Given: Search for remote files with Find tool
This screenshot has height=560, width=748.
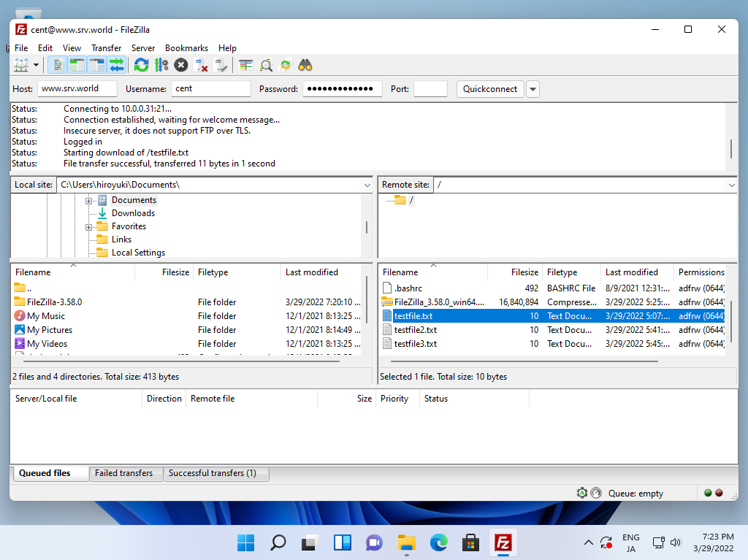Looking at the screenshot, I should (305, 65).
